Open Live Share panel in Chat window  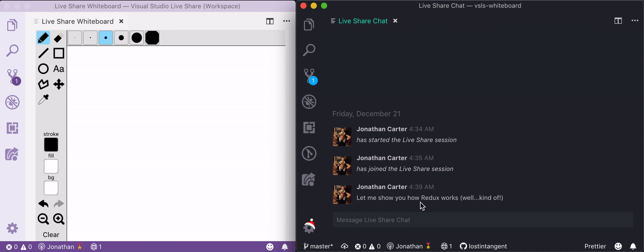pyautogui.click(x=309, y=179)
